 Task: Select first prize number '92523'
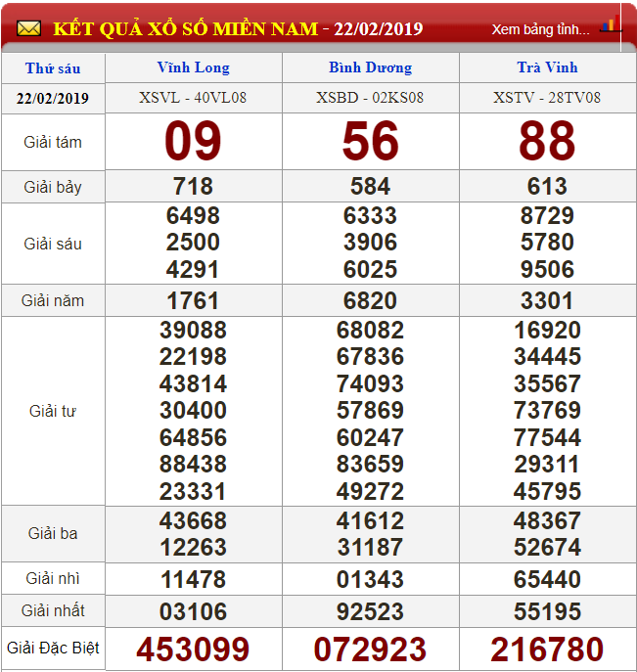click(370, 612)
